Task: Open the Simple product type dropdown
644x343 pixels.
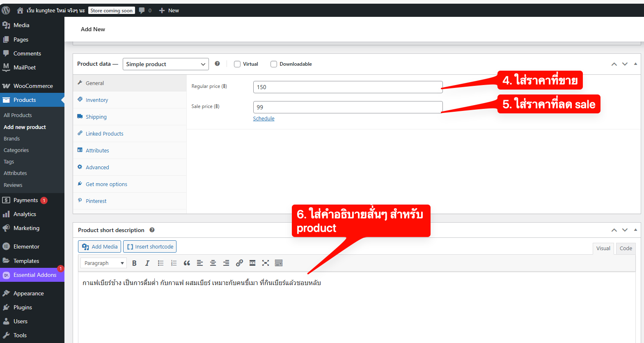Action: click(165, 64)
